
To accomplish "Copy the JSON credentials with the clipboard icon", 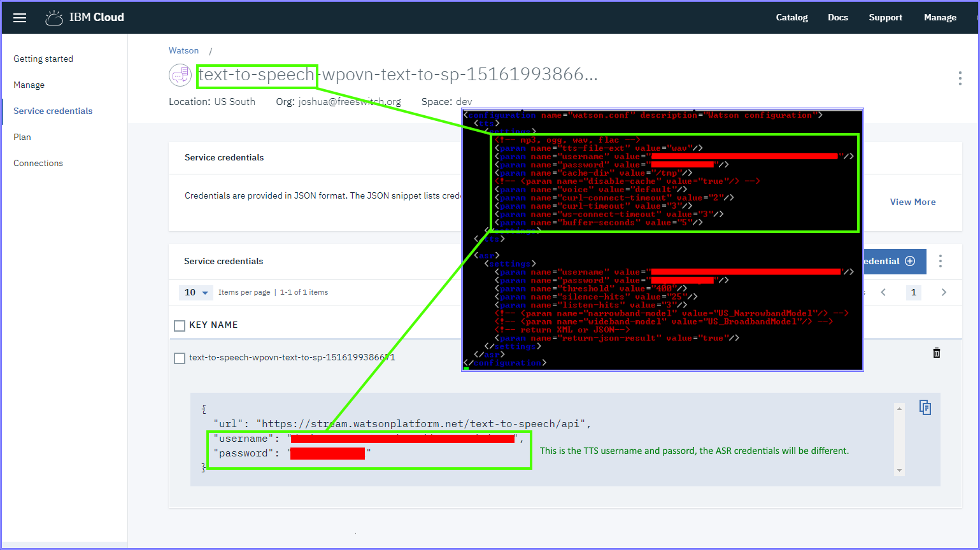I will pos(925,407).
